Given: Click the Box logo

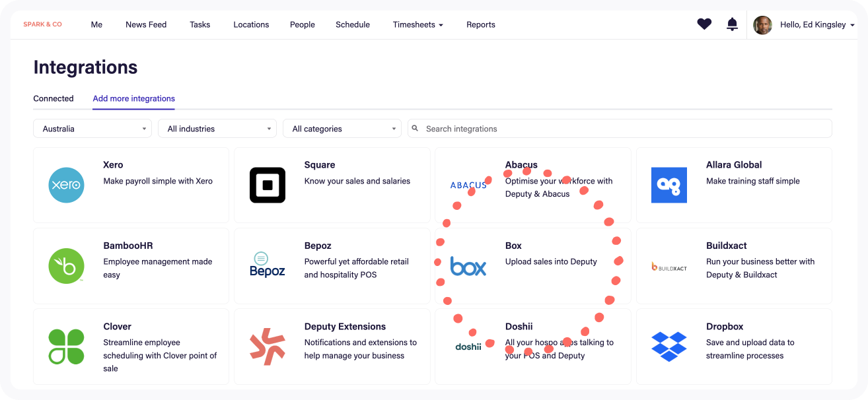Looking at the screenshot, I should point(468,266).
